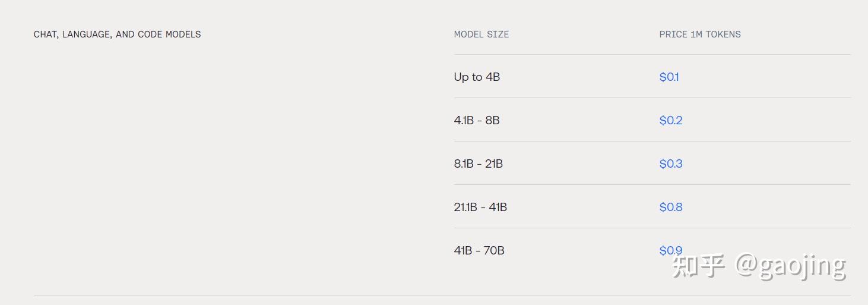Screen dimensions: 868x305
Task: Click the word CHAT in section heading
Action: point(45,34)
